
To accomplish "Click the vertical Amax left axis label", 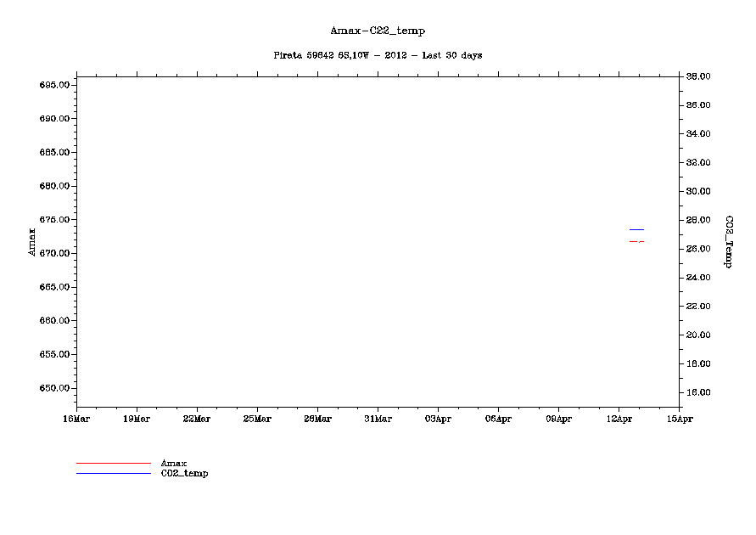I will coord(32,241).
